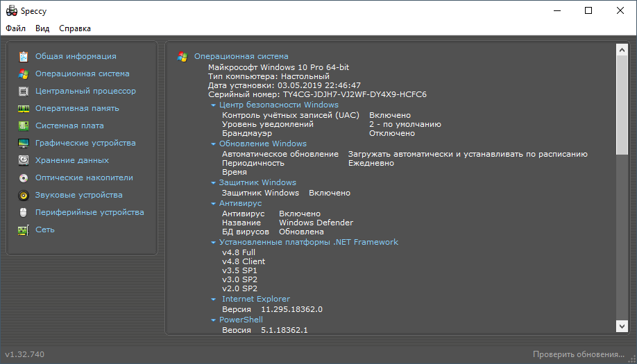Image resolution: width=637 pixels, height=364 pixels.
Task: Maximize the Speccy window
Action: coord(588,10)
